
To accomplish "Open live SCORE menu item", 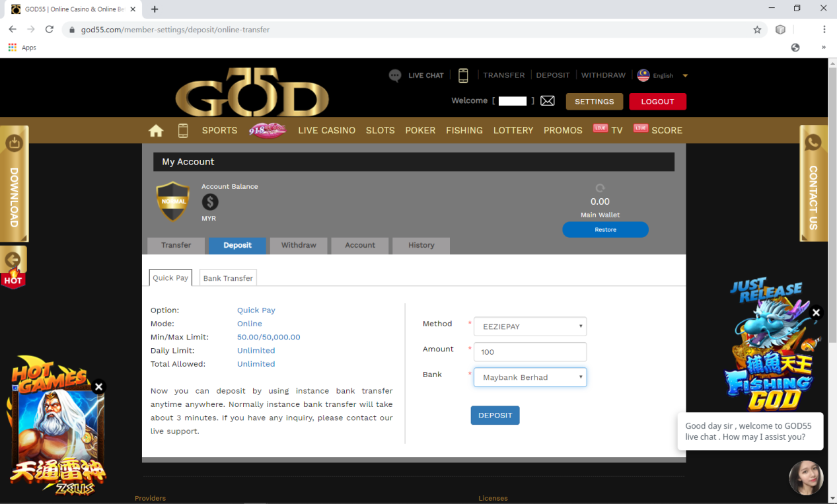I will pyautogui.click(x=658, y=130).
